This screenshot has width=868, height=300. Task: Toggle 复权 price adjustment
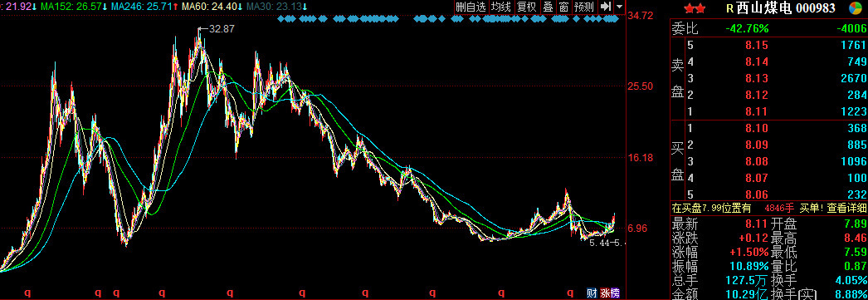pos(526,7)
